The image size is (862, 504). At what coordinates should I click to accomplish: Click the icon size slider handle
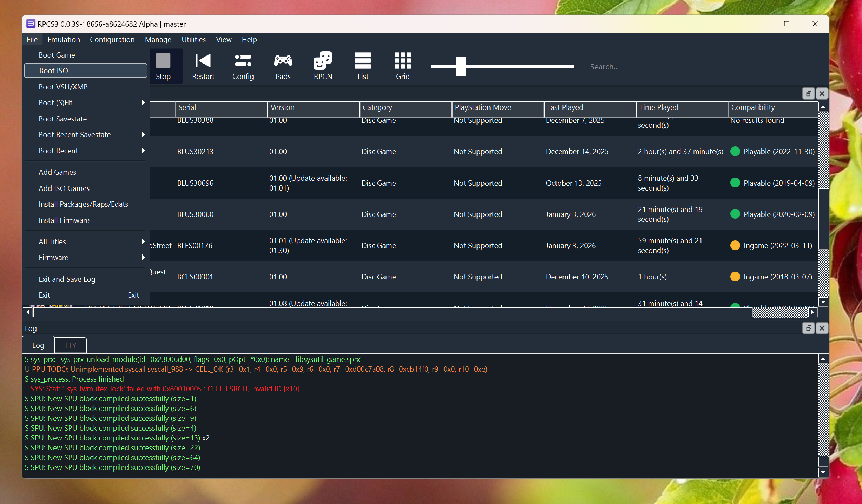(x=461, y=66)
